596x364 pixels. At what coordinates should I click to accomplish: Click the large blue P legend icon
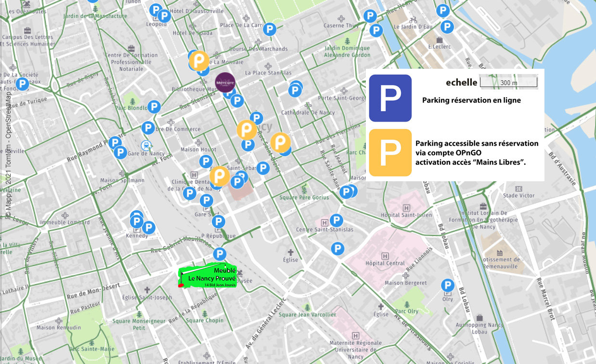(390, 98)
